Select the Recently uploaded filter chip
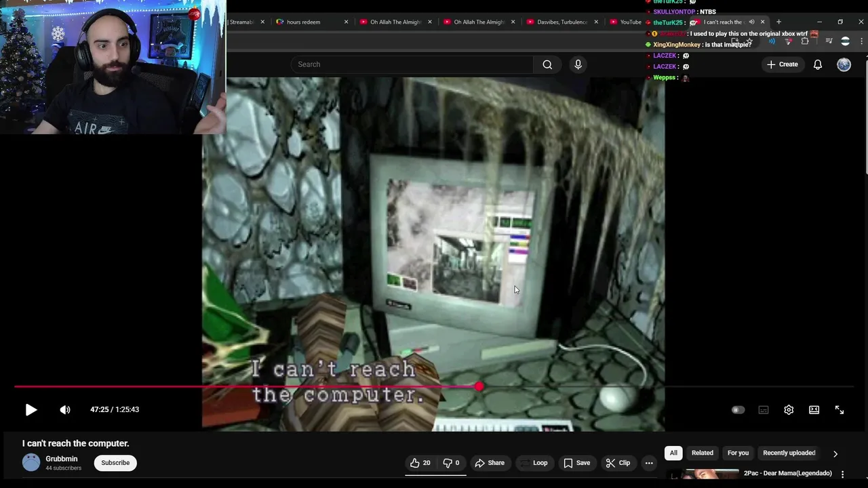The width and height of the screenshot is (868, 488). (x=789, y=453)
